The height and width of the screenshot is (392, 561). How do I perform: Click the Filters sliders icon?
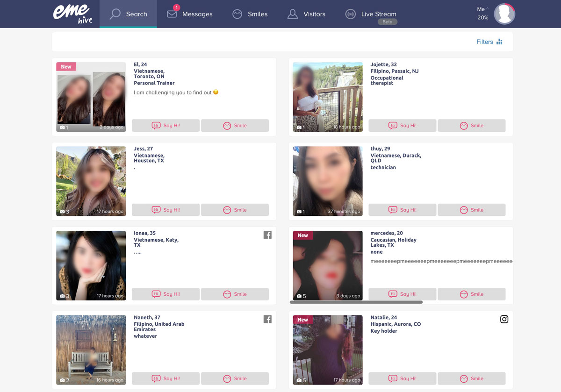(499, 42)
